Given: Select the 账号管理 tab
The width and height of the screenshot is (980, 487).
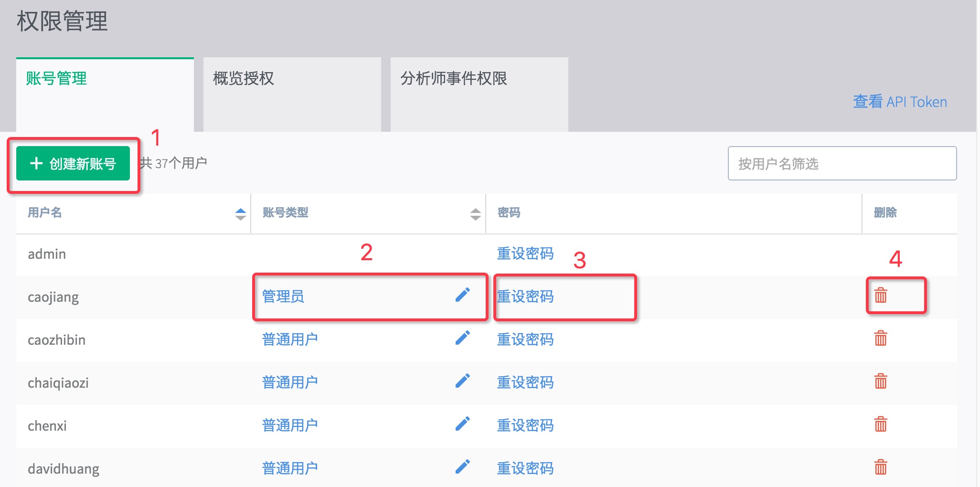Looking at the screenshot, I should pyautogui.click(x=105, y=95).
